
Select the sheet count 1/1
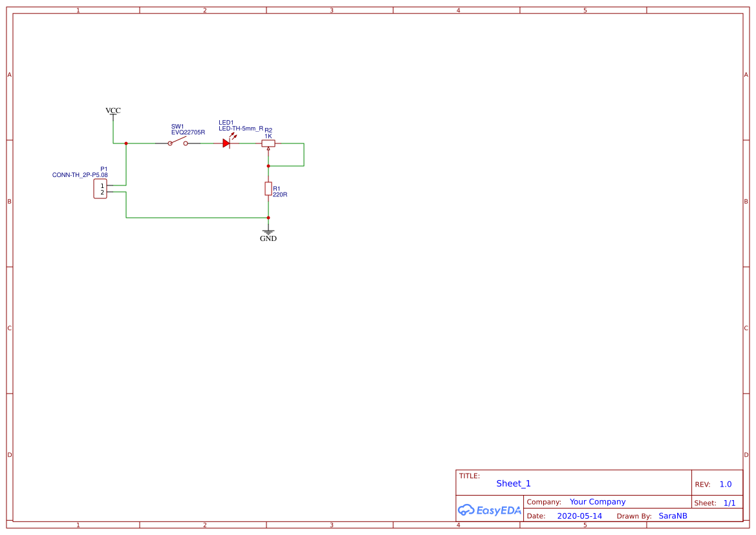pyautogui.click(x=729, y=503)
